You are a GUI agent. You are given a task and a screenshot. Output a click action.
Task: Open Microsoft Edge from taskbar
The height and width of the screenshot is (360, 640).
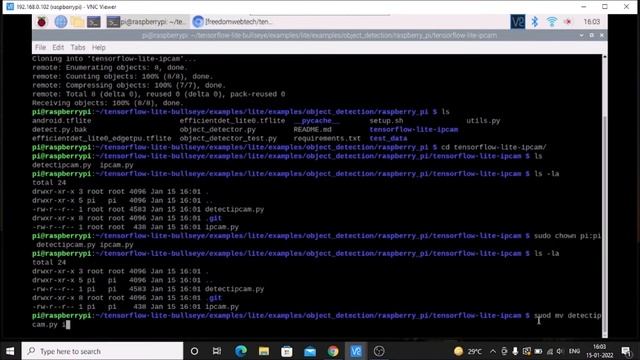[x=240, y=351]
